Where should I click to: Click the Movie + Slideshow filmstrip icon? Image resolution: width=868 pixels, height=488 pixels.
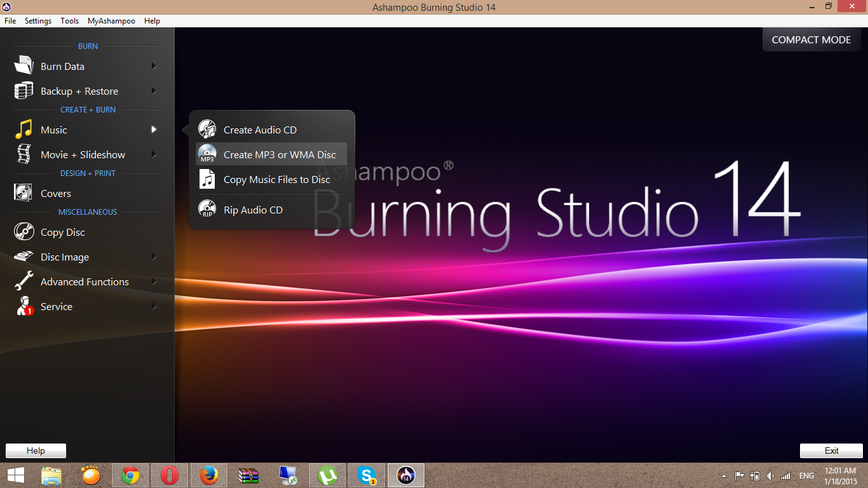pos(24,154)
